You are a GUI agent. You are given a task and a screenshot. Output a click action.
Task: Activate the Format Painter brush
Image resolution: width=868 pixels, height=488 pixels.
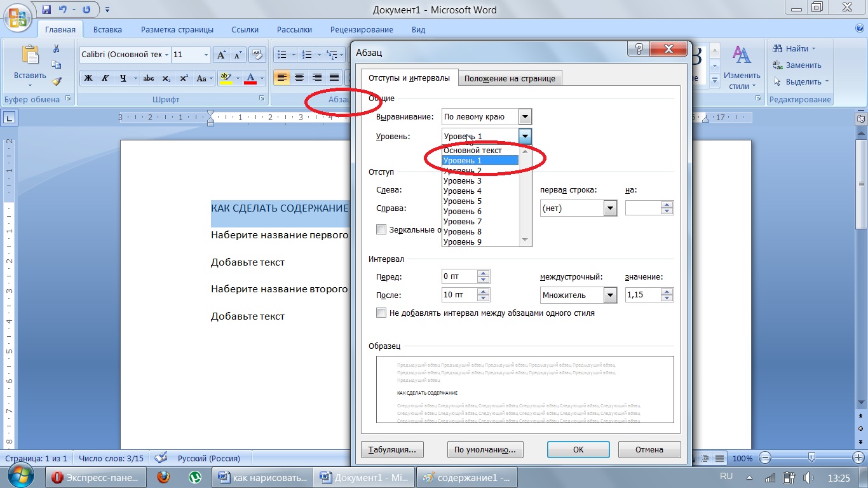click(x=57, y=81)
